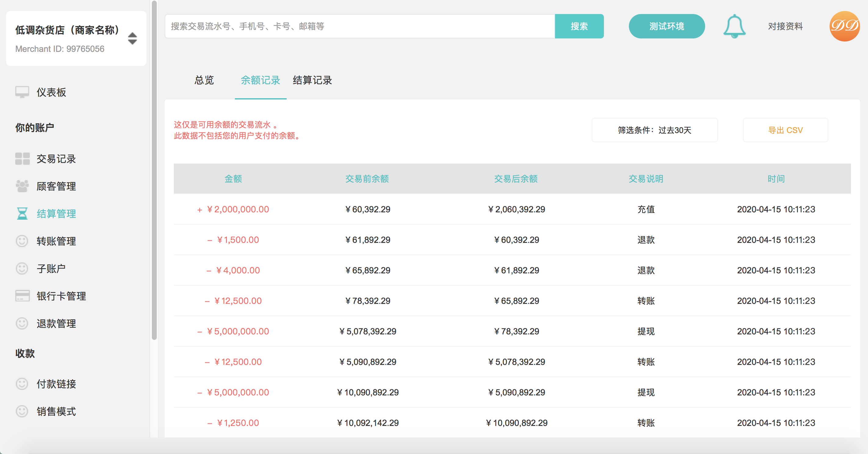Click the dashboard monitor icon
The image size is (868, 454).
pos(22,92)
